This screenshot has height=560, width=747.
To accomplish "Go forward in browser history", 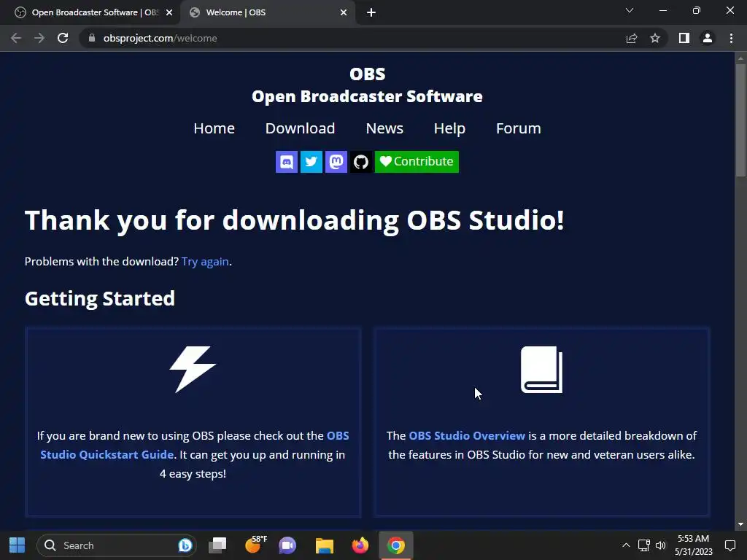I will click(39, 38).
